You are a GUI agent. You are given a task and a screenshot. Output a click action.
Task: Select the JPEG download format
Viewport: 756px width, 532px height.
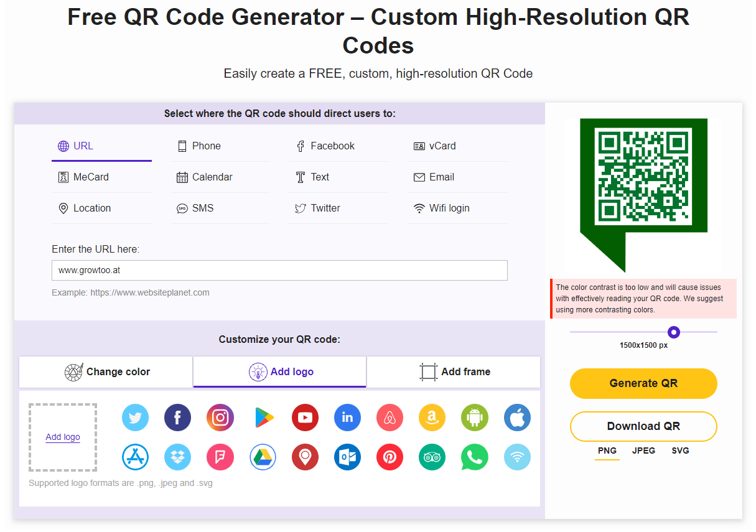[x=644, y=450]
